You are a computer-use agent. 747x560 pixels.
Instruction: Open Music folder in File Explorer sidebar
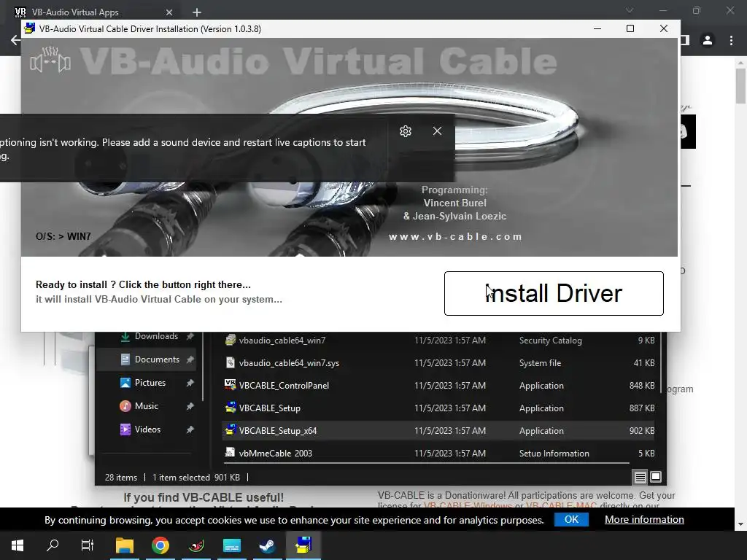[146, 406]
